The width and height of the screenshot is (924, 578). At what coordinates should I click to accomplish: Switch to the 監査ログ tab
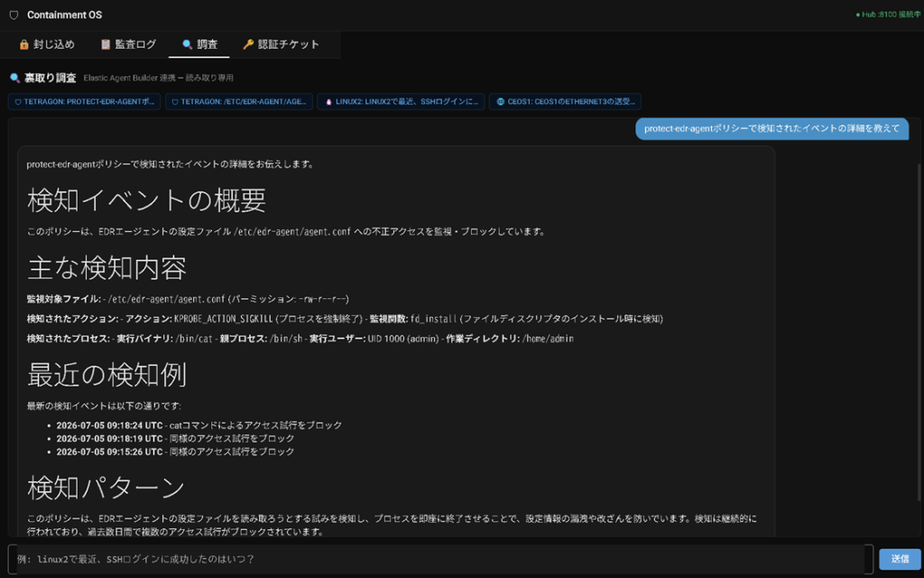point(128,44)
